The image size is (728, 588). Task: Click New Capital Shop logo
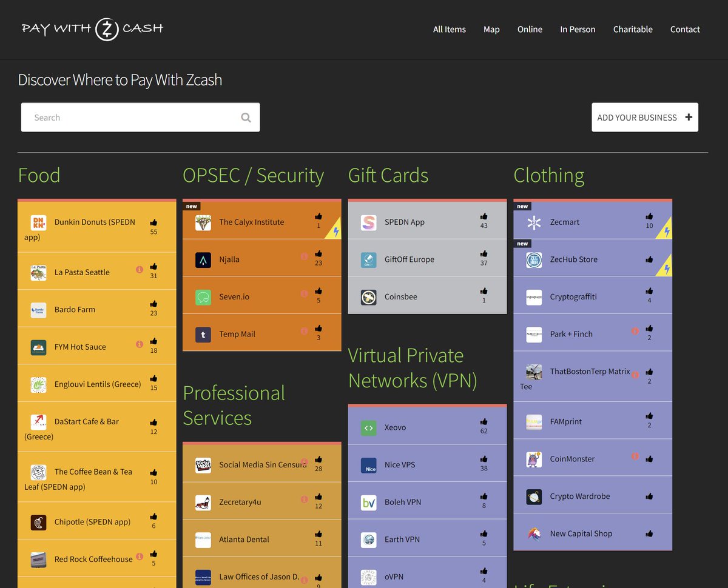pyautogui.click(x=534, y=533)
